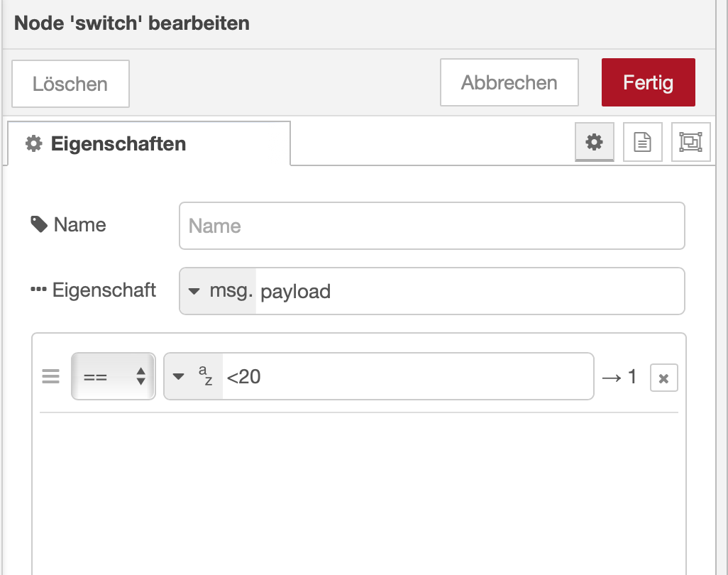Expand the rule value type dropdown arrow

(x=179, y=376)
